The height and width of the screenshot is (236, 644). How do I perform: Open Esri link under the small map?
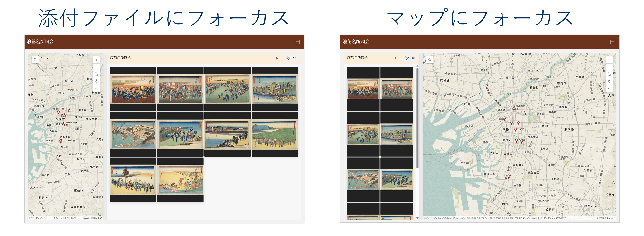[100, 218]
